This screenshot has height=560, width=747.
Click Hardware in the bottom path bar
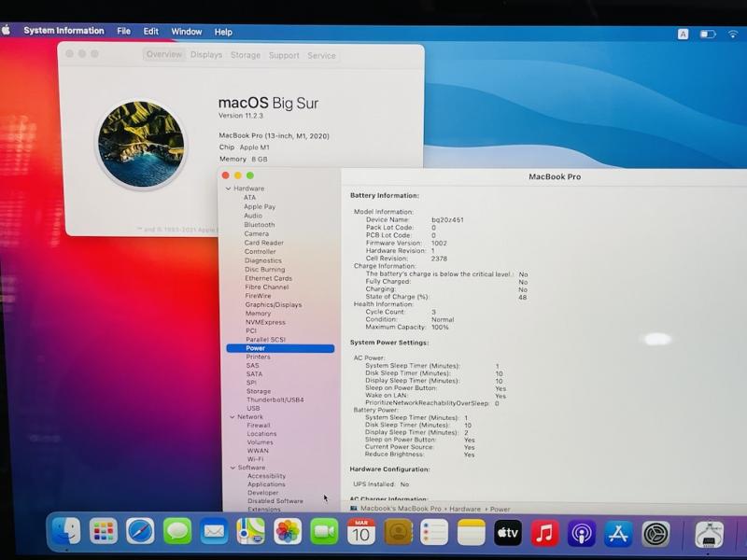[x=465, y=509]
